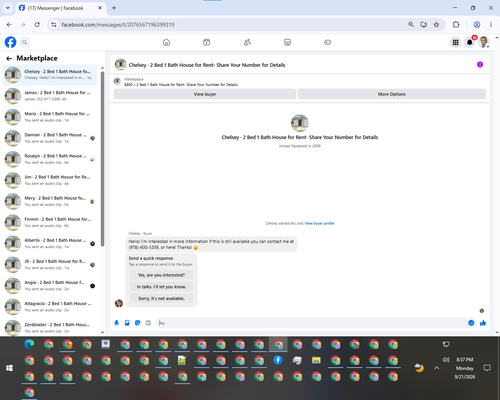Open the Altagracia conversation
The height and width of the screenshot is (400, 500).
click(x=50, y=306)
